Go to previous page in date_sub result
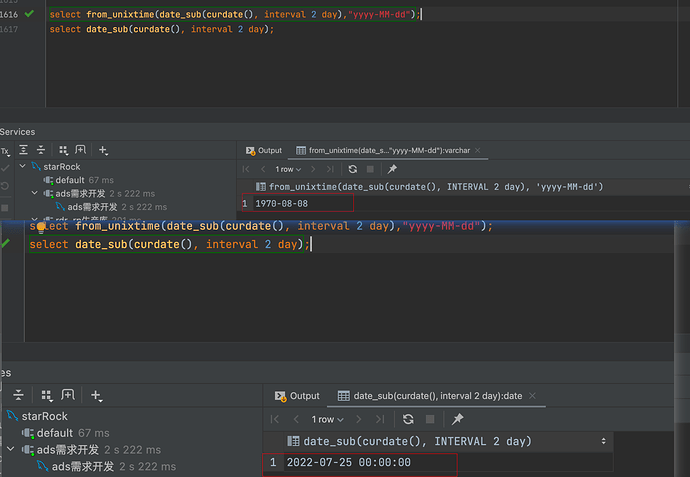690x477 pixels. (296, 419)
